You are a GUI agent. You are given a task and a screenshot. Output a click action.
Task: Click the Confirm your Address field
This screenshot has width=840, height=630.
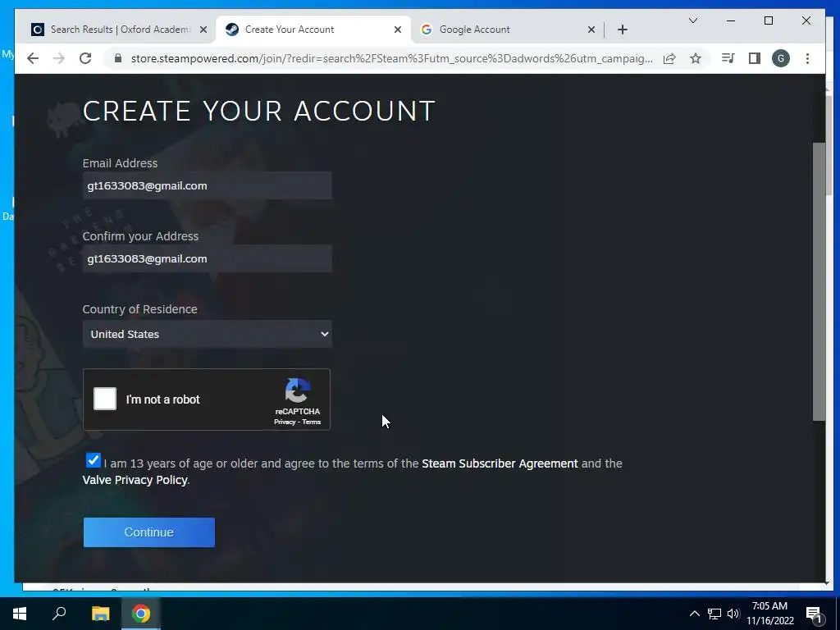point(208,258)
